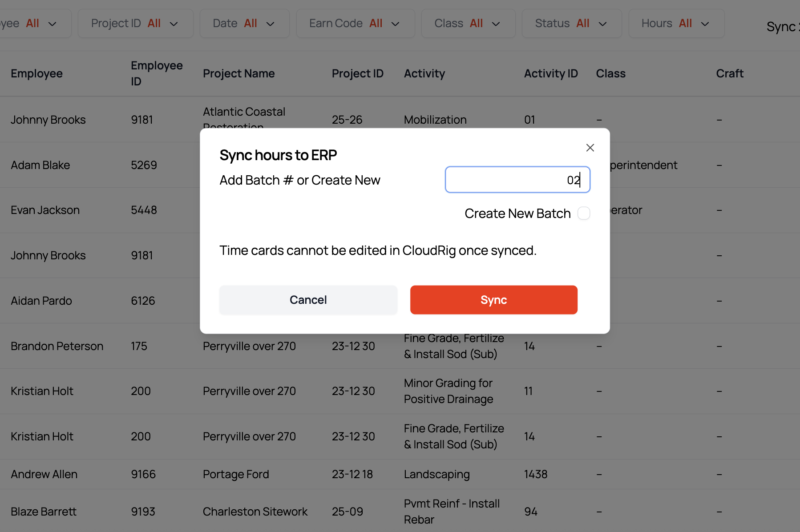
Task: Click the Craft column header
Action: click(730, 73)
